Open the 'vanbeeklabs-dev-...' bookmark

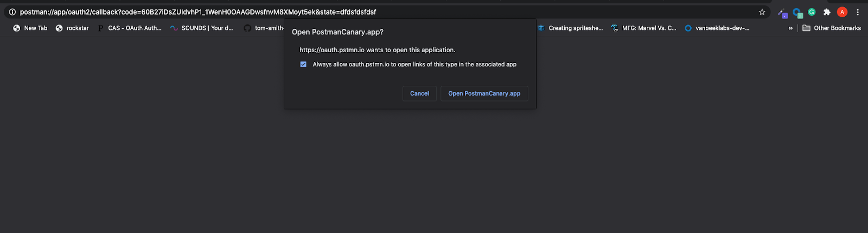click(x=717, y=28)
